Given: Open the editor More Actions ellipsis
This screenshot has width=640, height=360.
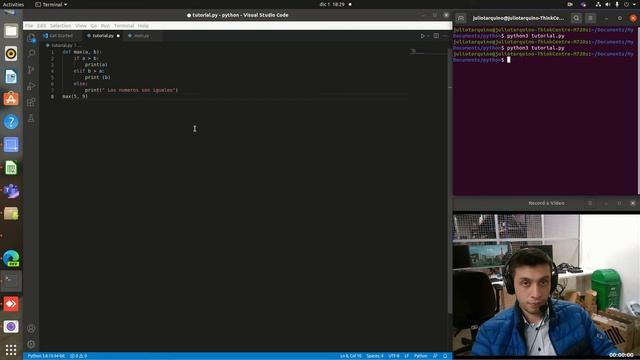Looking at the screenshot, I should click(445, 36).
